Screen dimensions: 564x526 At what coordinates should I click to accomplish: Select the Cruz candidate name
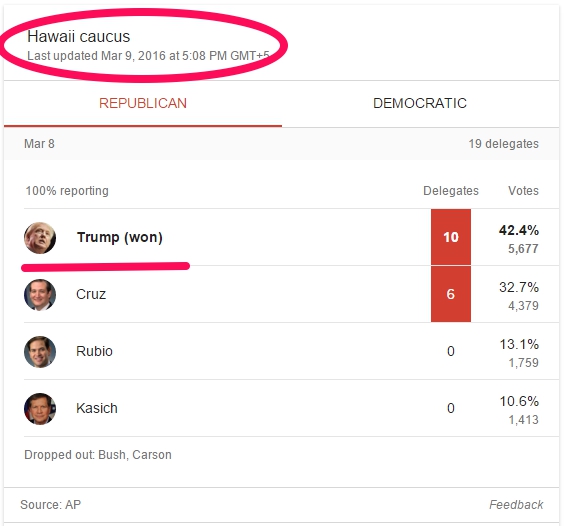point(91,294)
